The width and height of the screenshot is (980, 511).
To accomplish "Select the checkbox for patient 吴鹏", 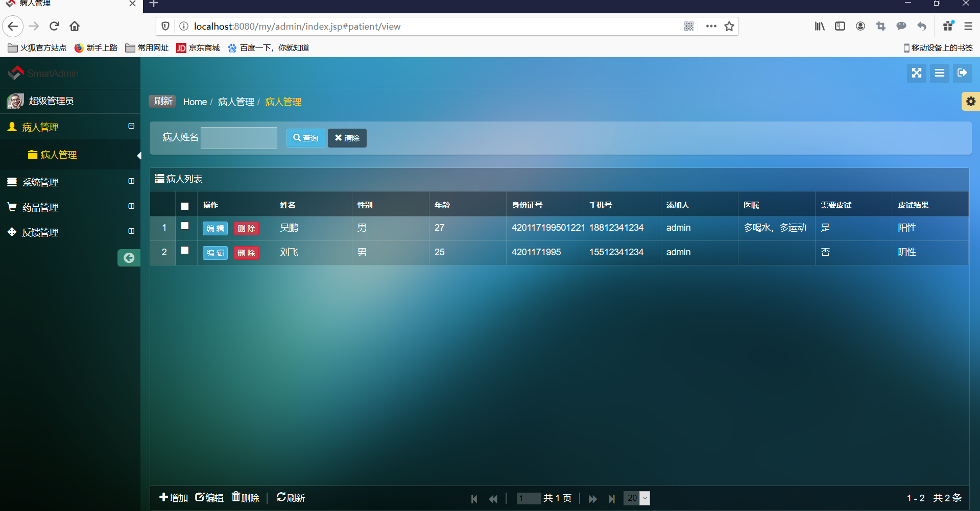I will click(x=185, y=226).
